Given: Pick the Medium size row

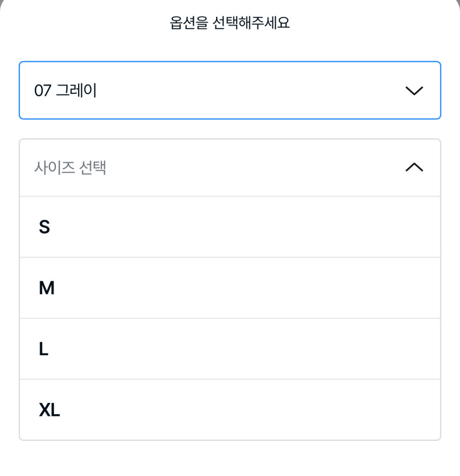Looking at the screenshot, I should click(230, 288).
